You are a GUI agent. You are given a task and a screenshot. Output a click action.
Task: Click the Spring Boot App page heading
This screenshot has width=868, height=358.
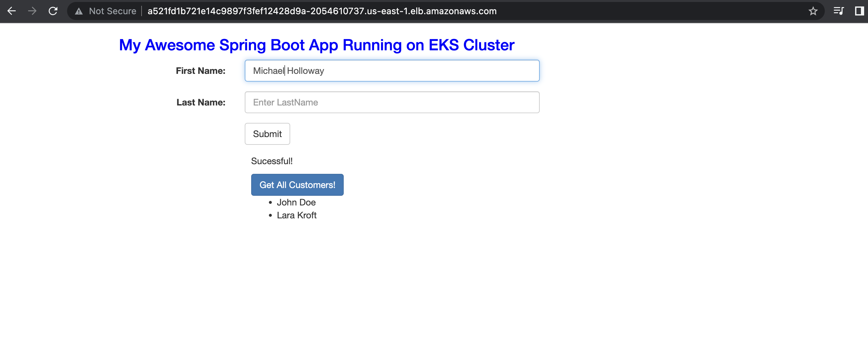[317, 45]
